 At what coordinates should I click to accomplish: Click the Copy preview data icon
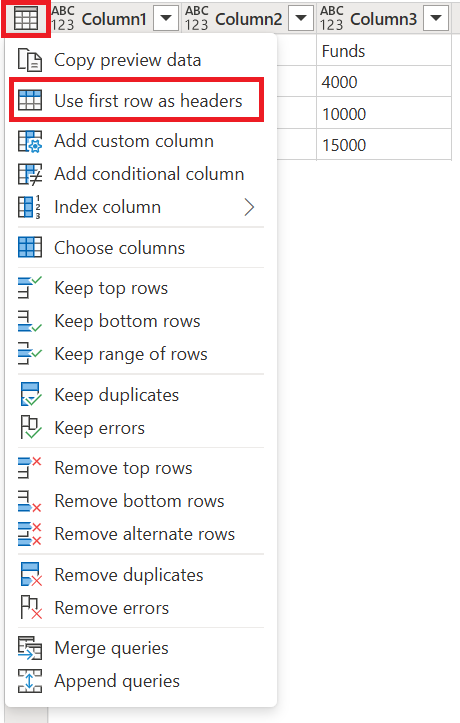(x=30, y=60)
